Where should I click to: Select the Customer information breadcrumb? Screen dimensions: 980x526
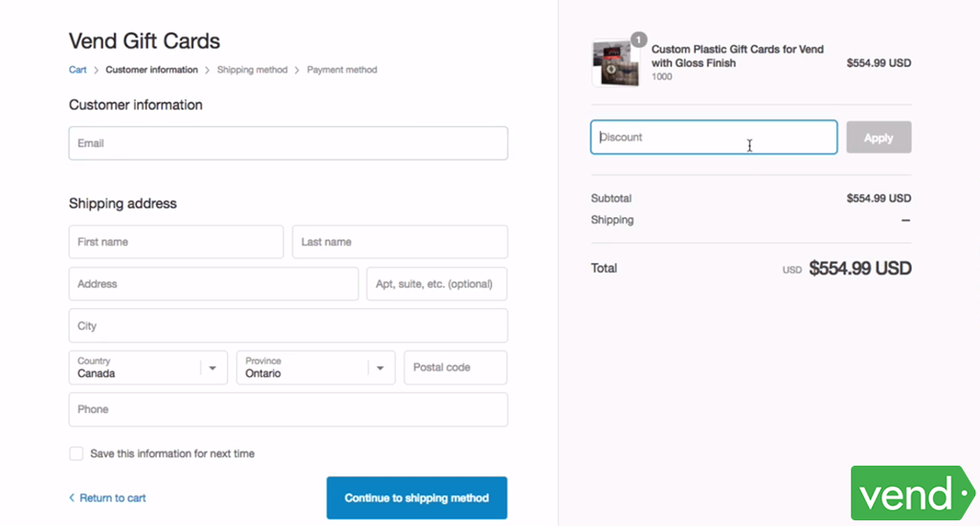click(151, 70)
